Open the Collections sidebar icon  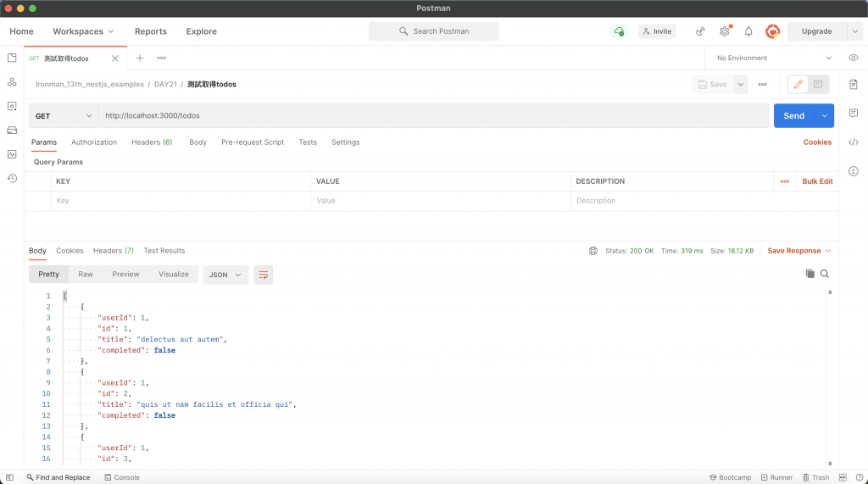pos(12,58)
